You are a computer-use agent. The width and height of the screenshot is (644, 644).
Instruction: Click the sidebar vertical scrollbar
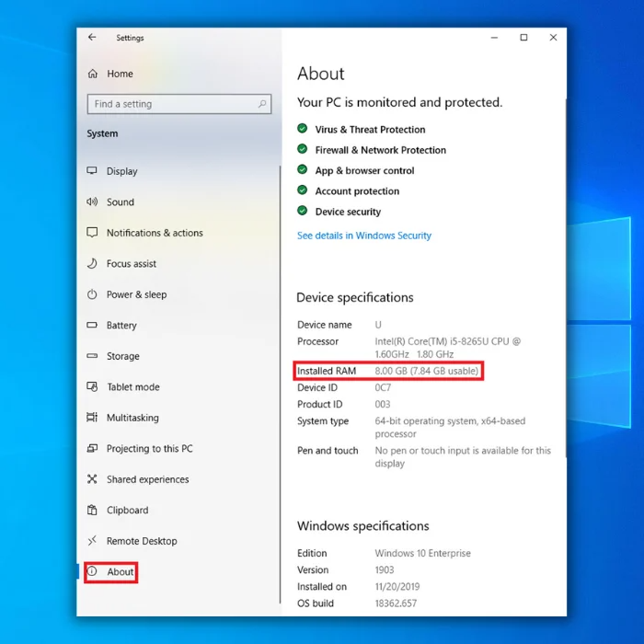280,368
